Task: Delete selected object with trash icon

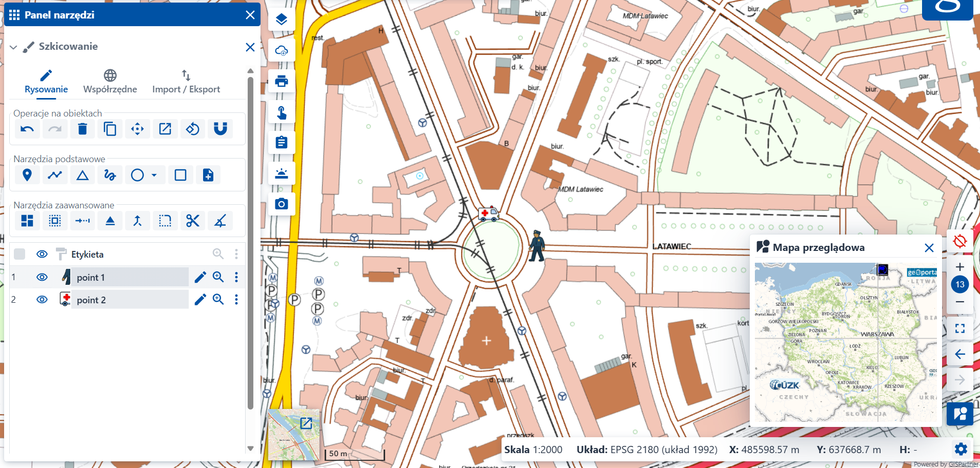Action: 83,129
